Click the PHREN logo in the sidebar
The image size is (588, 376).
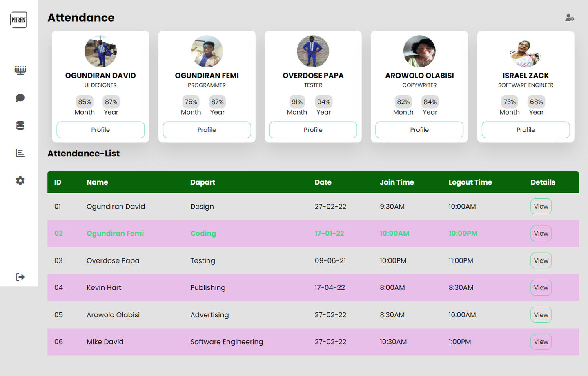[18, 20]
